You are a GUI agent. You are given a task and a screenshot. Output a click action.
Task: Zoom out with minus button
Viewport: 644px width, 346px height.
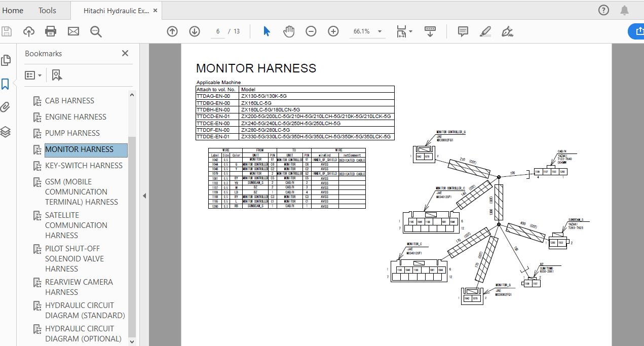[311, 31]
